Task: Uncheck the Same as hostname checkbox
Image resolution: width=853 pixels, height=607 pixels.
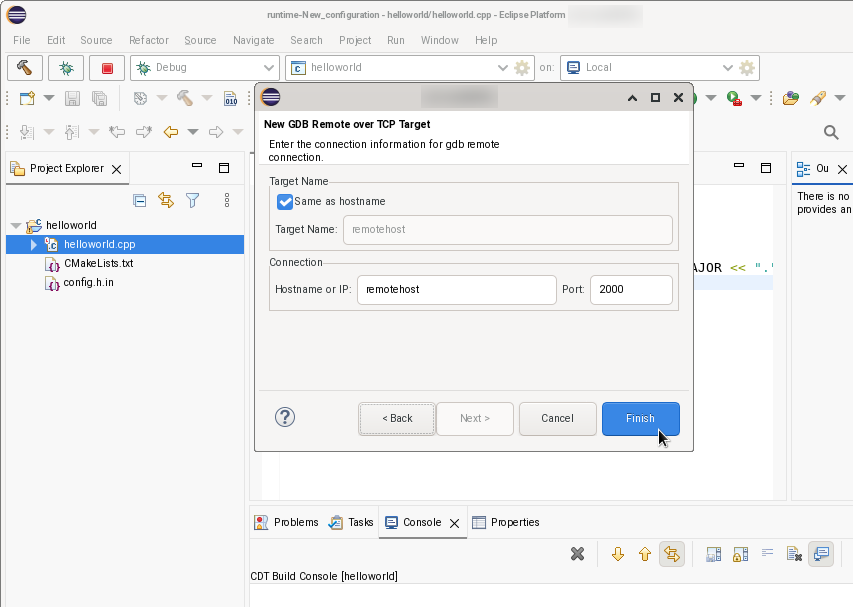Action: coord(285,201)
